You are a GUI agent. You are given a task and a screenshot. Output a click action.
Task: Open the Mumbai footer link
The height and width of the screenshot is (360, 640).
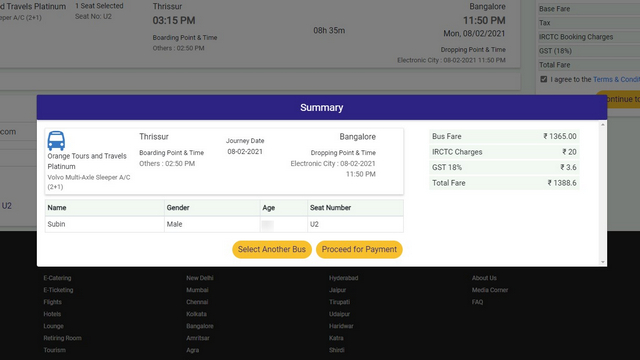click(197, 290)
